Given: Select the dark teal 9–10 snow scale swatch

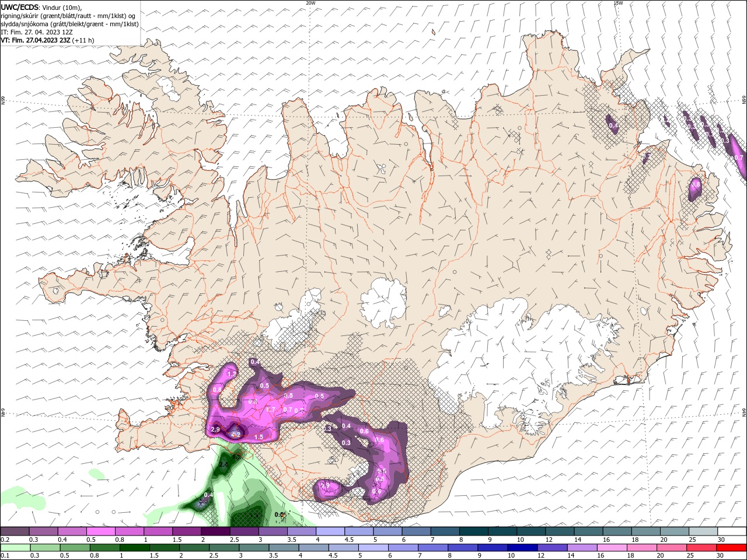Looking at the screenshot, I should click(501, 531).
